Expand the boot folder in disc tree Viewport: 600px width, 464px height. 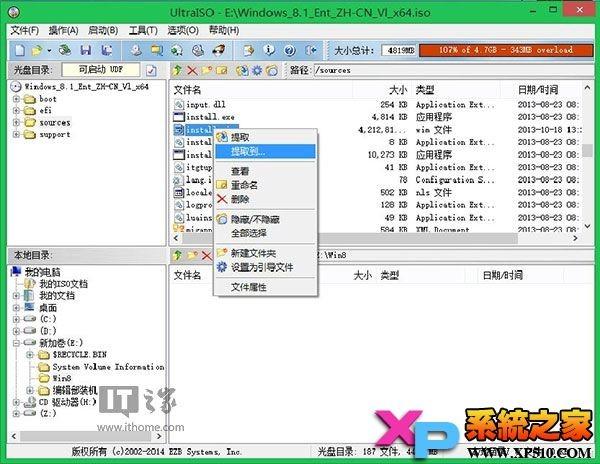(16, 99)
